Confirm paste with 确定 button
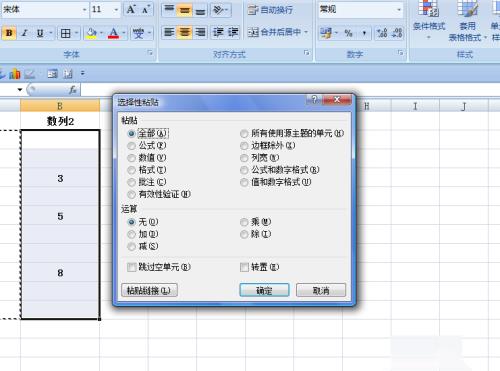The width and height of the screenshot is (500, 371). pyautogui.click(x=264, y=290)
